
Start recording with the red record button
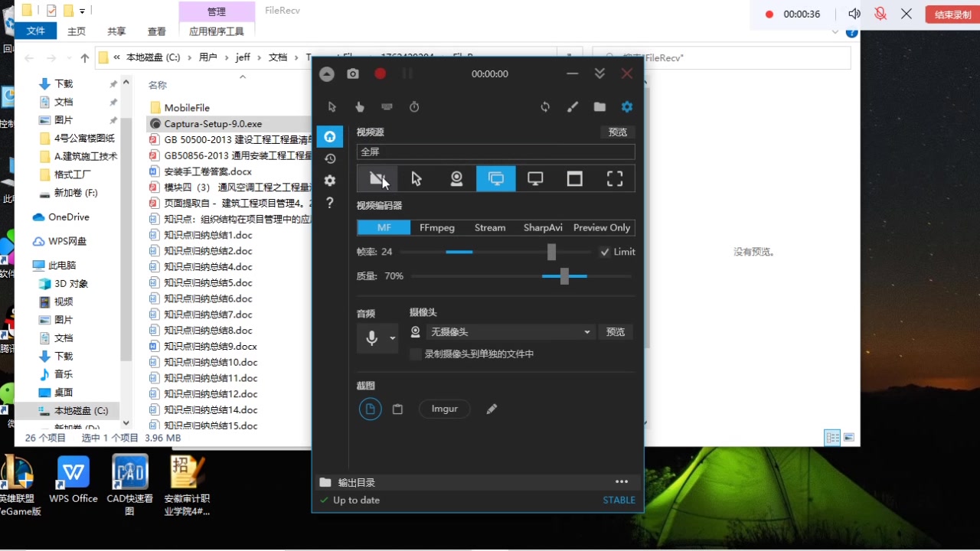tap(380, 73)
